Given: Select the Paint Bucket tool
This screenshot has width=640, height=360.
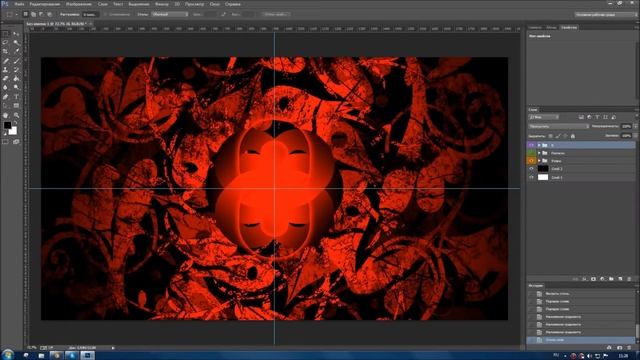Looking at the screenshot, I should [16, 78].
